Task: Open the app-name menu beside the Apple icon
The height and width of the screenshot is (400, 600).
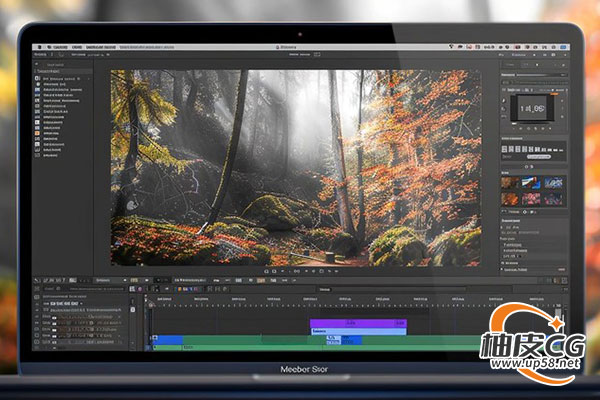Action: (60, 47)
